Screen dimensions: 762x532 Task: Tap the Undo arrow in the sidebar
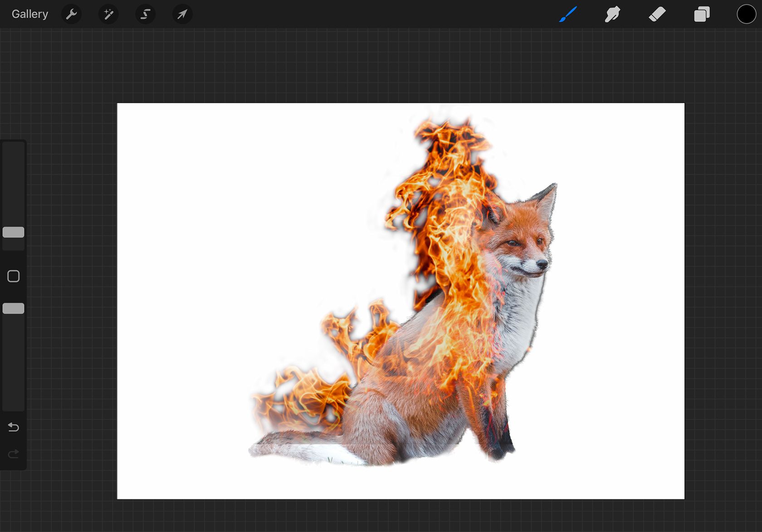[13, 427]
